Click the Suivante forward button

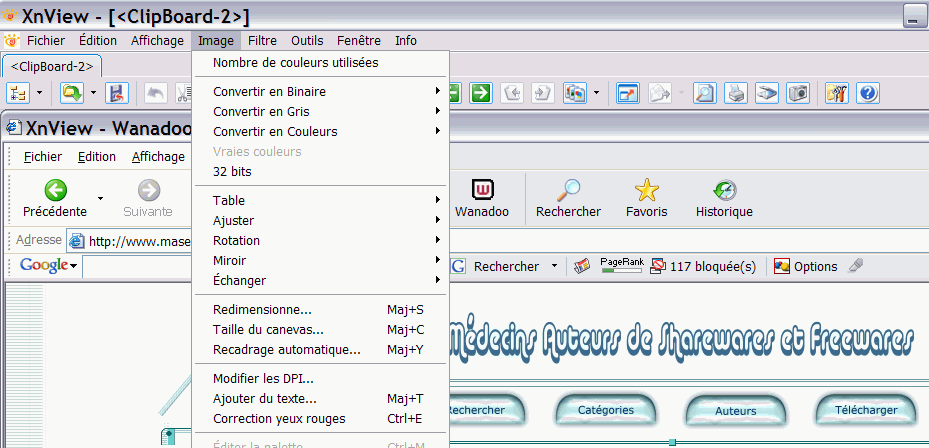coord(148,199)
